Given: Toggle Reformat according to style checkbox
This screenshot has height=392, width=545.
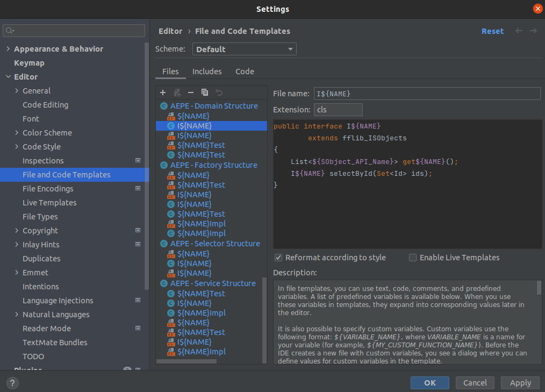Looking at the screenshot, I should click(x=278, y=258).
